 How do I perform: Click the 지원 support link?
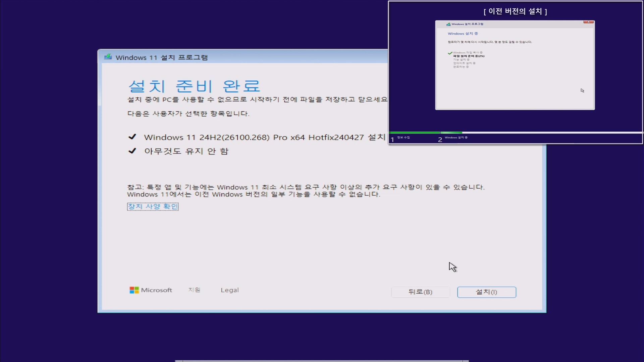194,290
